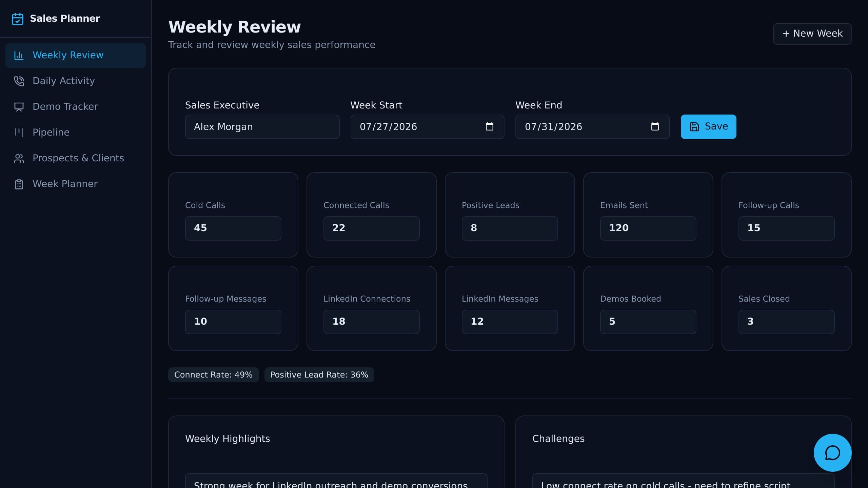Click the Prospects & Clients people icon
868x488 pixels.
[x=19, y=158]
